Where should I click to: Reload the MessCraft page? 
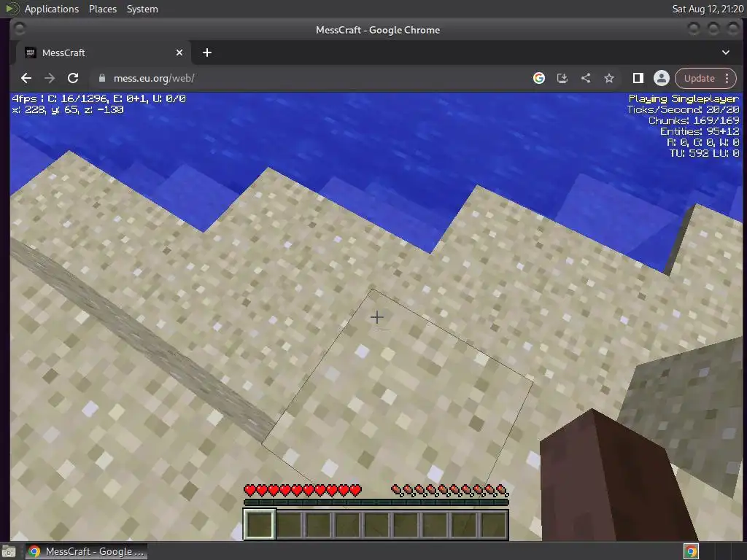tap(73, 78)
